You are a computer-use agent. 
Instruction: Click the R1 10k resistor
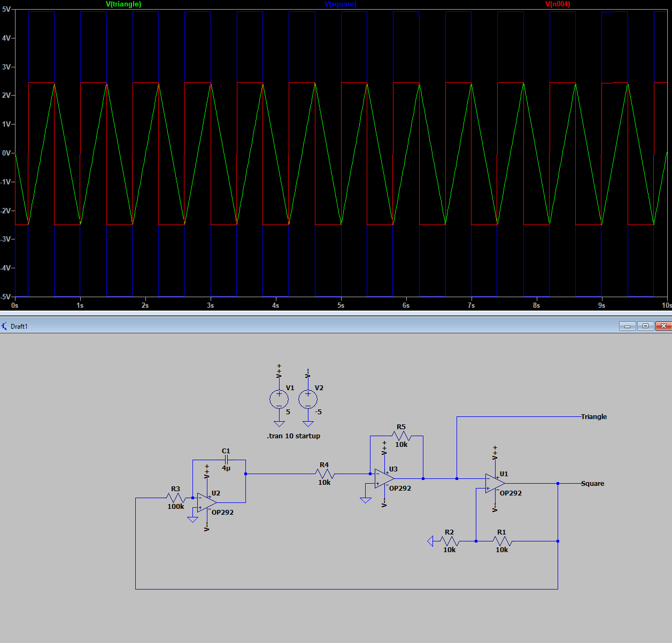501,539
